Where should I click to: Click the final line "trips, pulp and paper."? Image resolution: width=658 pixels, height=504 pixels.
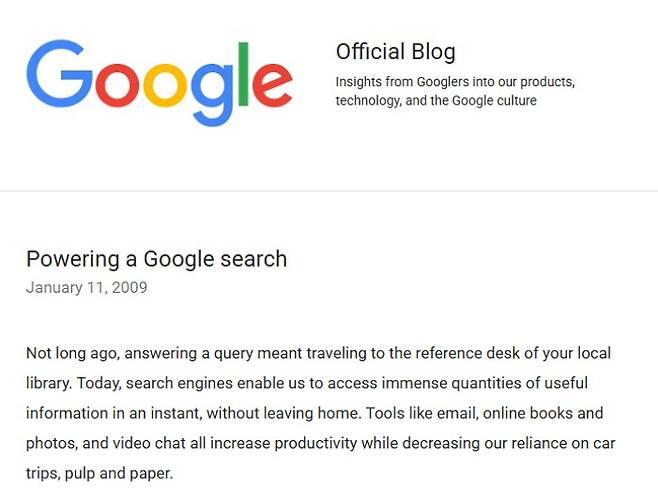(100, 473)
